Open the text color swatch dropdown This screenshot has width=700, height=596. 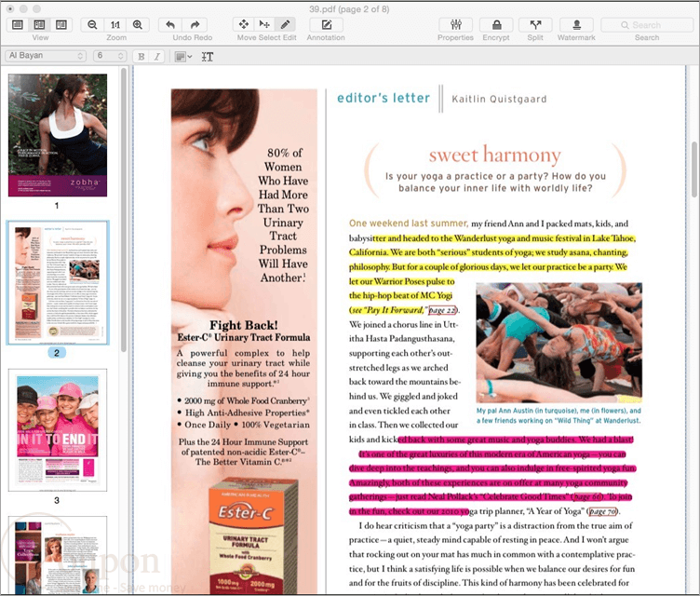183,57
